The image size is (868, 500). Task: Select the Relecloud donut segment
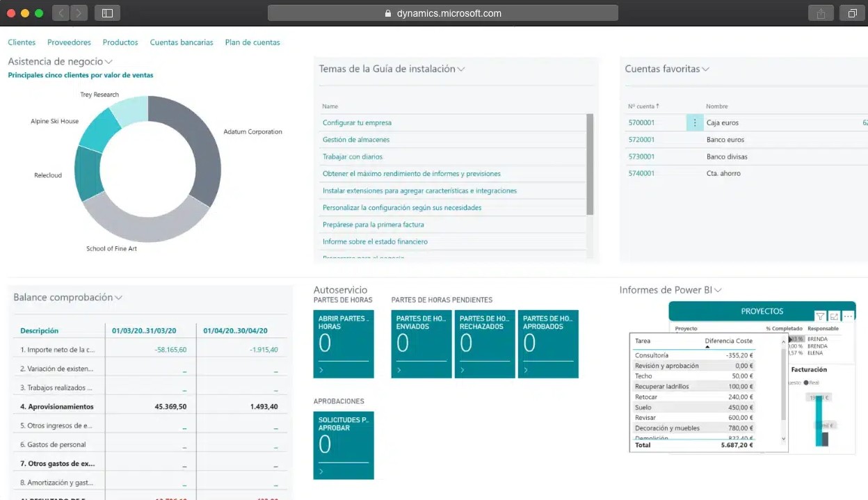click(87, 173)
